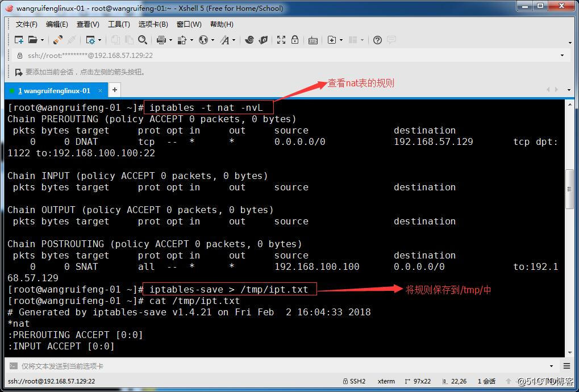Click the new tab plus-page toolbar icon
This screenshot has width=579, height=392.
point(332,40)
